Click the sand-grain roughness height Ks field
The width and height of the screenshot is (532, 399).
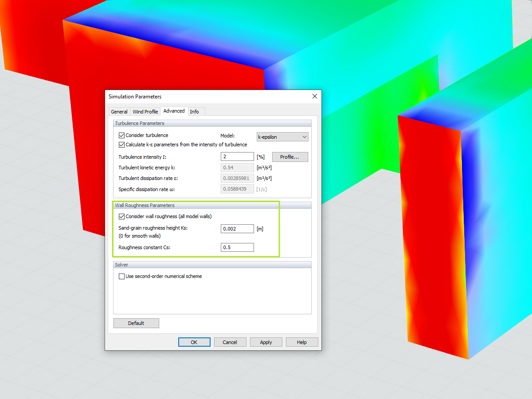[x=237, y=229]
